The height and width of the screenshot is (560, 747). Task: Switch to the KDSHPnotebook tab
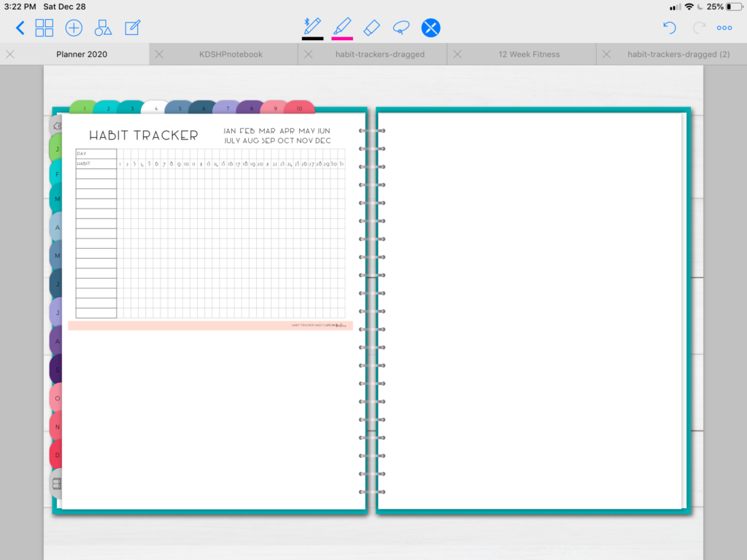[231, 54]
